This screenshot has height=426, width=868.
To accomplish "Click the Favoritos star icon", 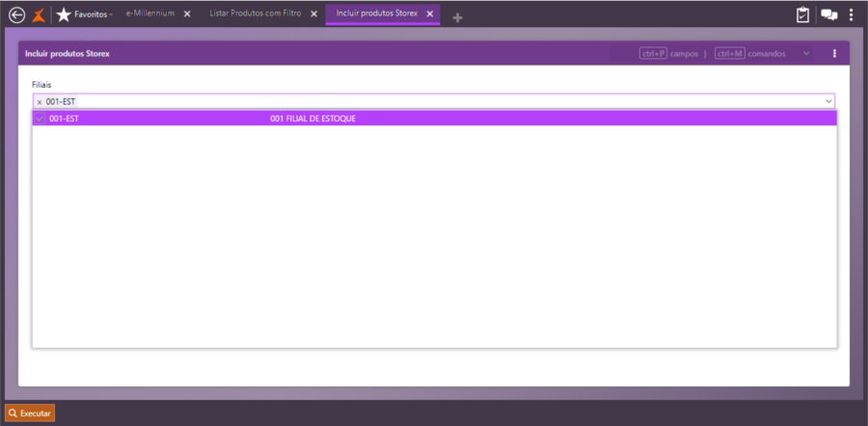I will [x=64, y=14].
